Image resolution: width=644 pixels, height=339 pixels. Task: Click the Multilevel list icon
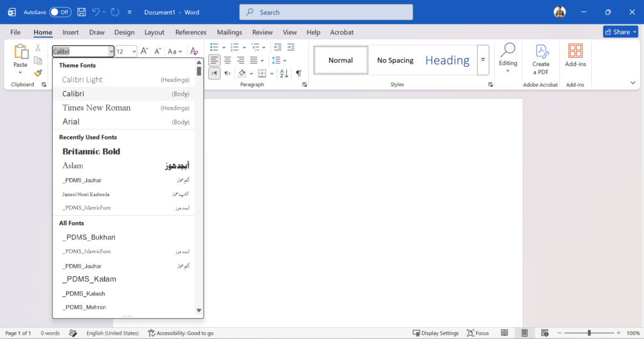tap(255, 47)
